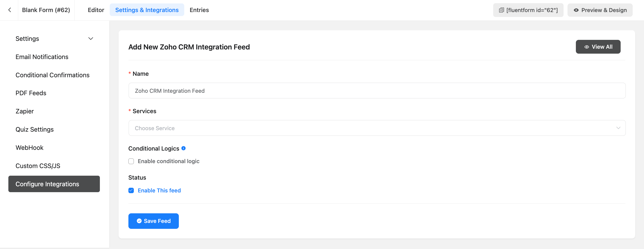Click the Services dropdown arrow

pos(618,128)
